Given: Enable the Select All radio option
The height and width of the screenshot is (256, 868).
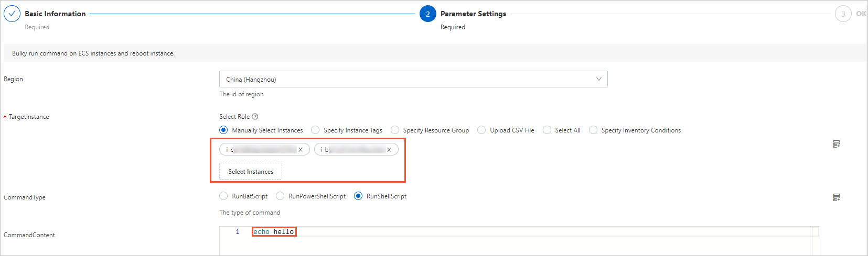Looking at the screenshot, I should 547,130.
